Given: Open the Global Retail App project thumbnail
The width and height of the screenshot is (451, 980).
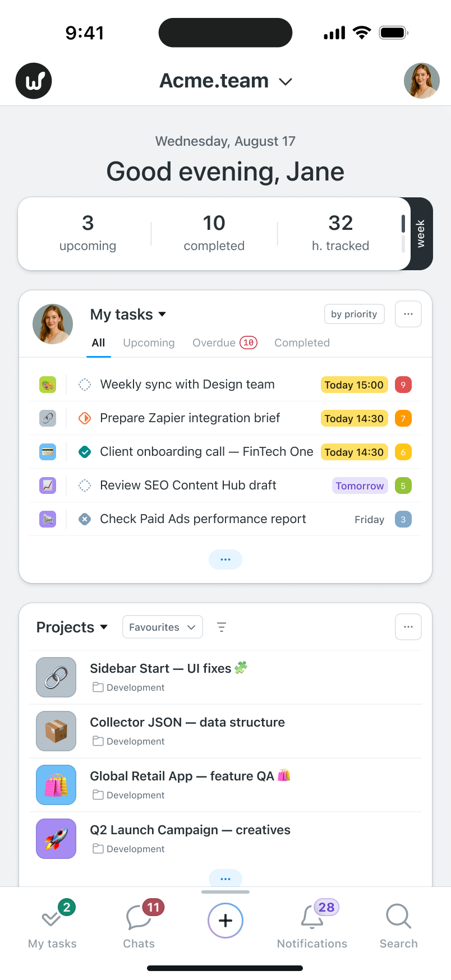Looking at the screenshot, I should point(56,785).
